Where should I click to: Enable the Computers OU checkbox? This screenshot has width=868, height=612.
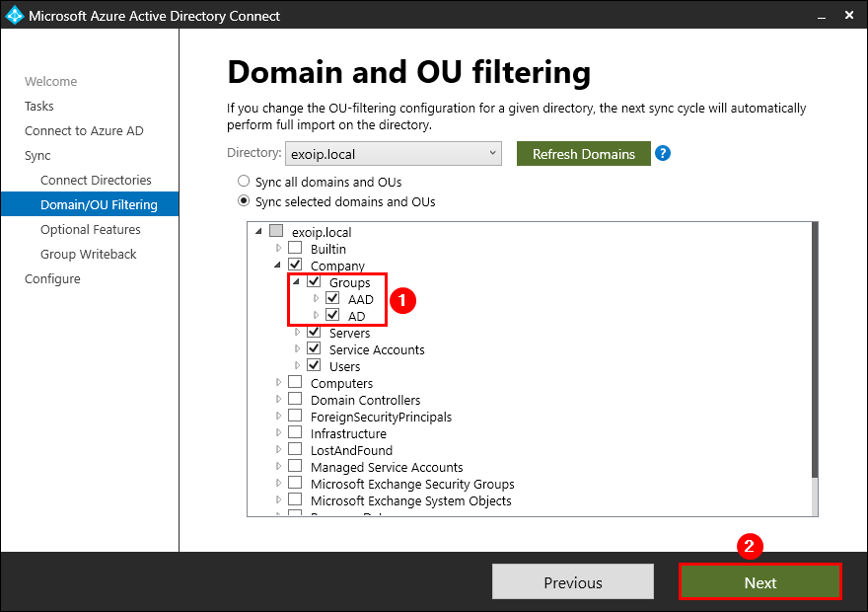tap(295, 383)
